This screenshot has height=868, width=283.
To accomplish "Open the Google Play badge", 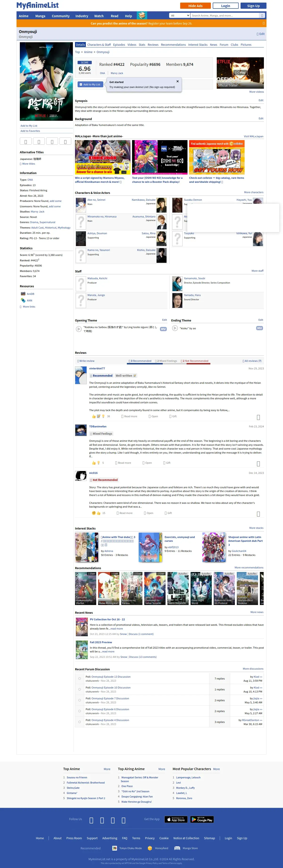I will tap(202, 819).
